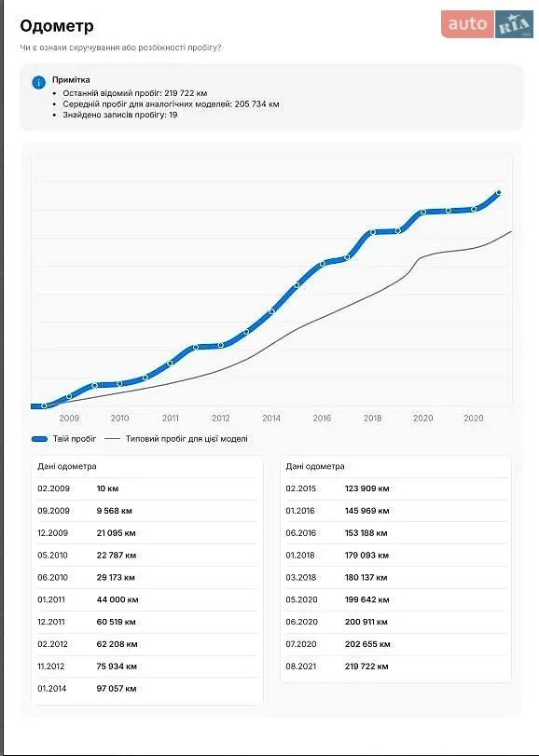This screenshot has height=756, width=539.
Task: Click the 2018 label on the chart axis
Action: coord(373,419)
